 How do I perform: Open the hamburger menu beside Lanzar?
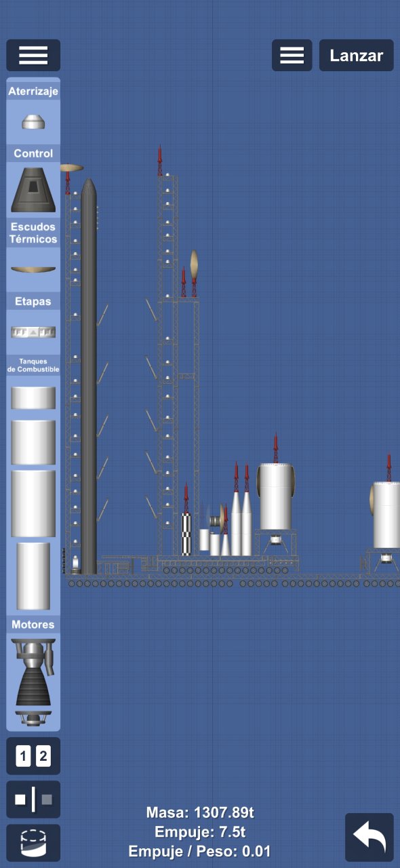coord(292,56)
